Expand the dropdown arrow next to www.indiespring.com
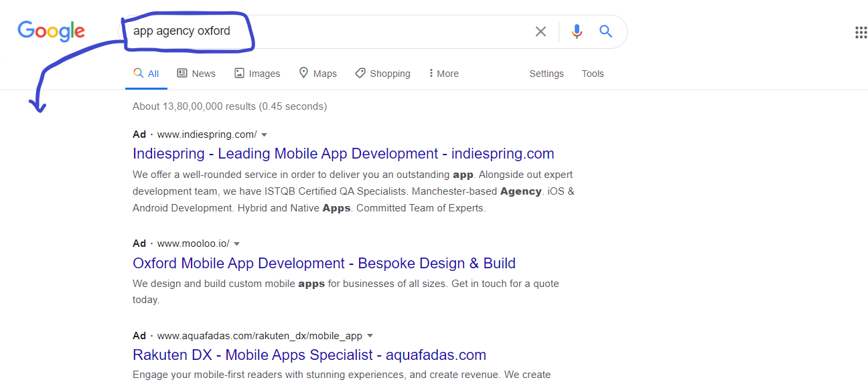The image size is (868, 382). tap(264, 134)
